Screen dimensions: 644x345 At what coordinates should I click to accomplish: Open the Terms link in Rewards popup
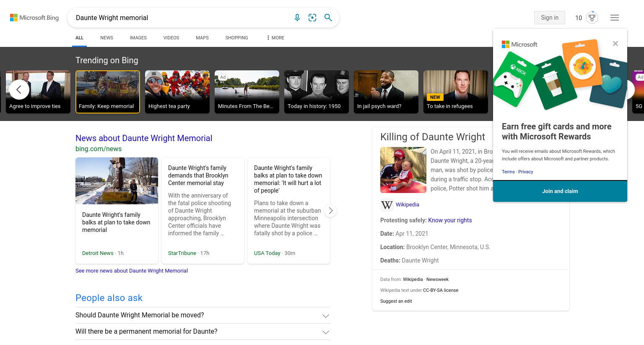click(508, 172)
